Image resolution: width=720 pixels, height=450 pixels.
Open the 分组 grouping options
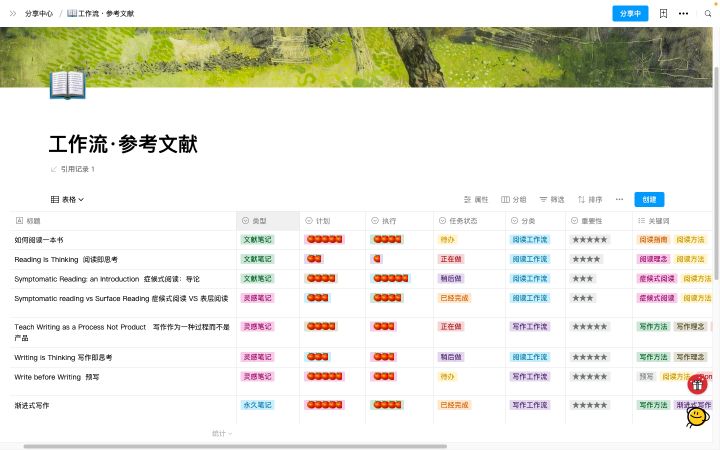513,199
